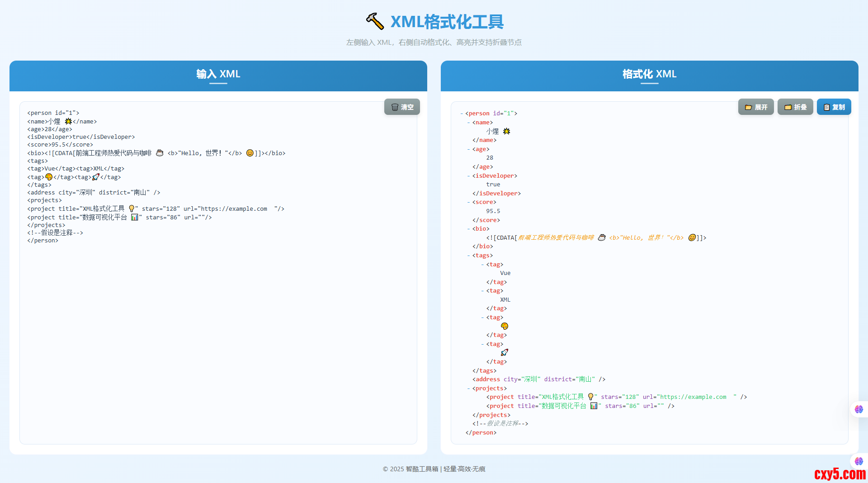
Task: Collapse all nodes with the 折叠 button
Action: [795, 107]
